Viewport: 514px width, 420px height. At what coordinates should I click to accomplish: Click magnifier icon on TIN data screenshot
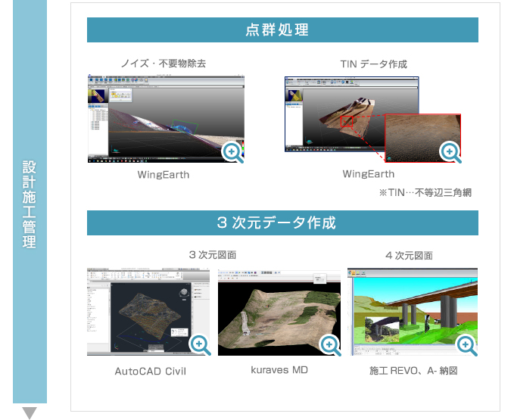pyautogui.click(x=450, y=151)
